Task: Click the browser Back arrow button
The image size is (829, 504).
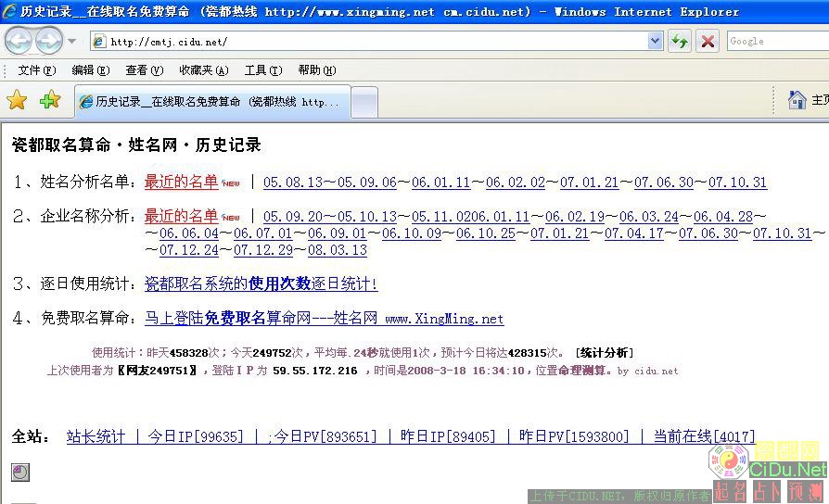Action: click(x=19, y=41)
